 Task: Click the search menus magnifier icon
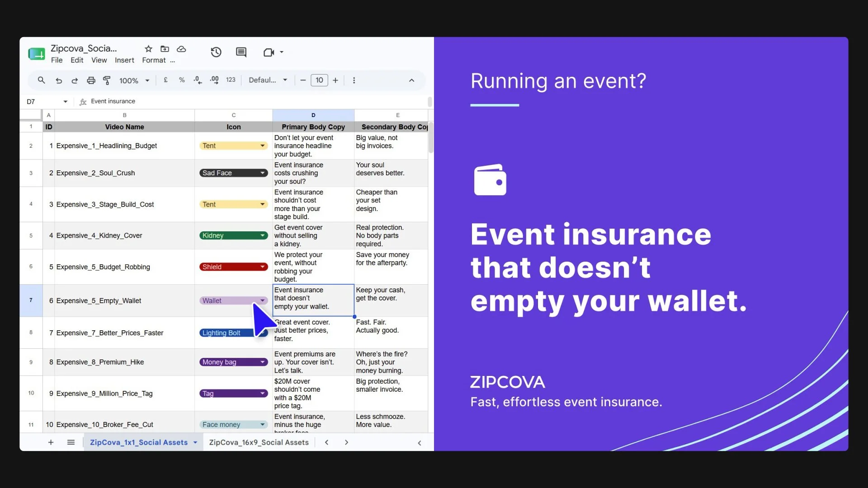41,80
